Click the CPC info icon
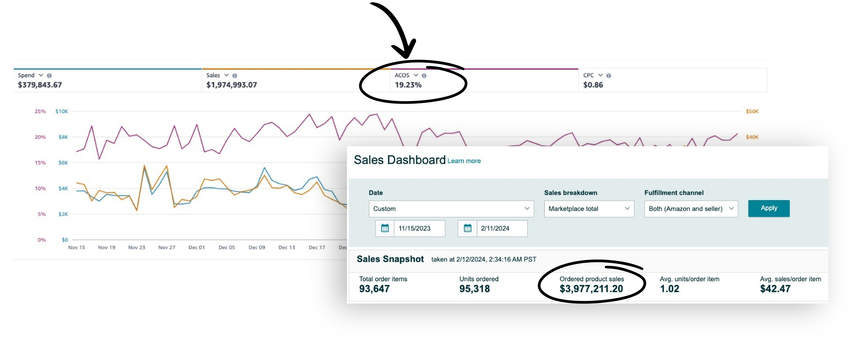This screenshot has width=868, height=343. tap(609, 76)
